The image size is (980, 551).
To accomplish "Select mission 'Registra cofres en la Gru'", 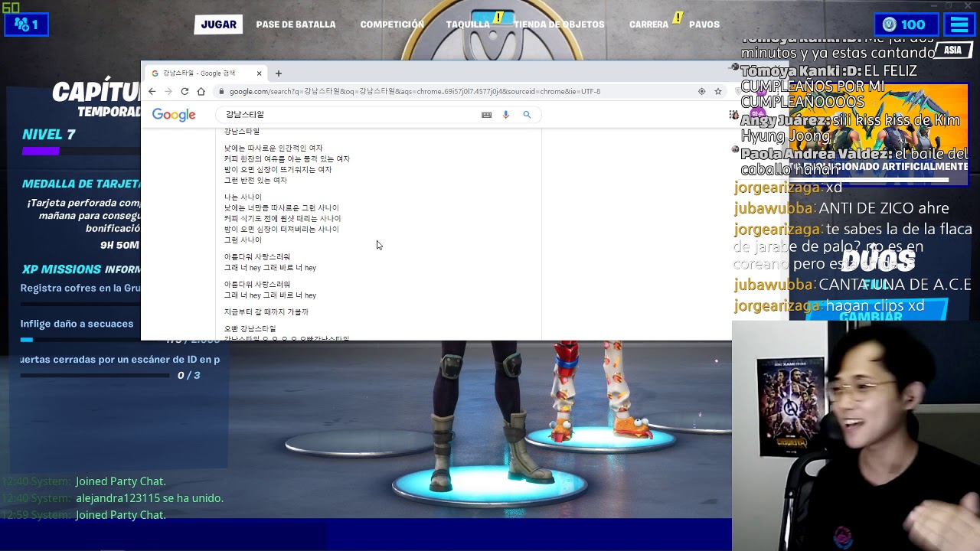I will (80, 289).
